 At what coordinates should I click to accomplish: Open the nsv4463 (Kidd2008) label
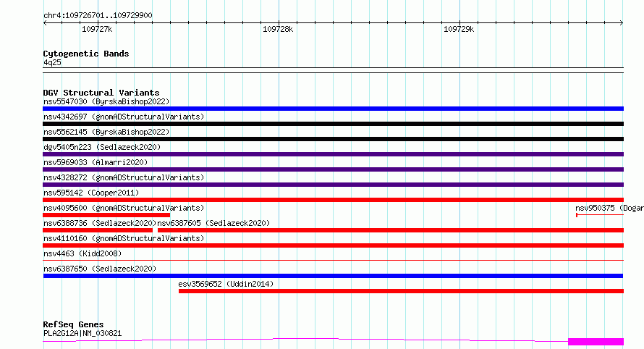point(82,253)
